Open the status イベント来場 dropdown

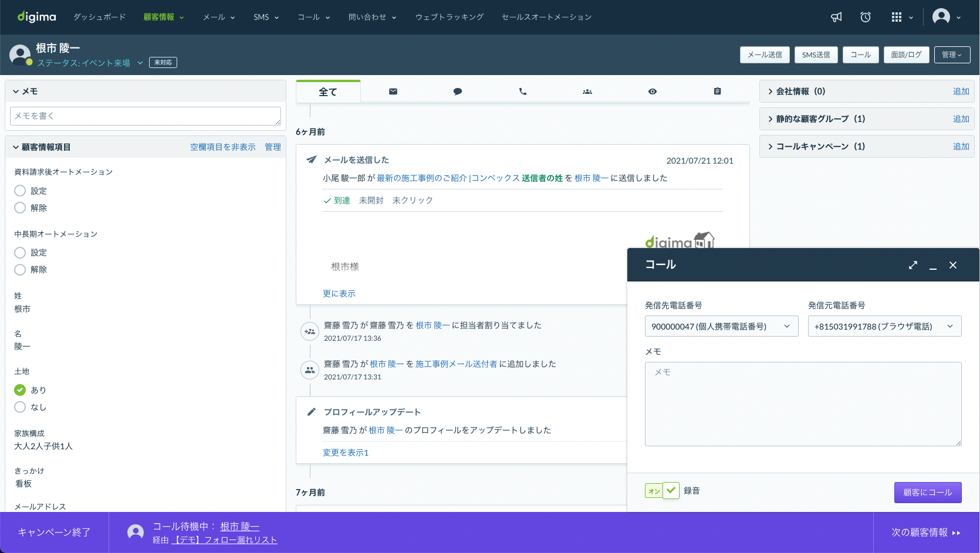pyautogui.click(x=90, y=63)
